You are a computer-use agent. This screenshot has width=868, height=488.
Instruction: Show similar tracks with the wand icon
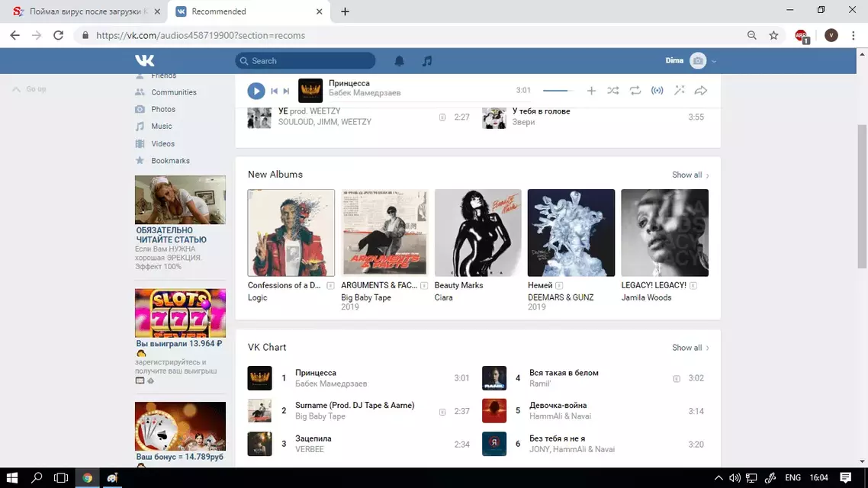(x=680, y=90)
